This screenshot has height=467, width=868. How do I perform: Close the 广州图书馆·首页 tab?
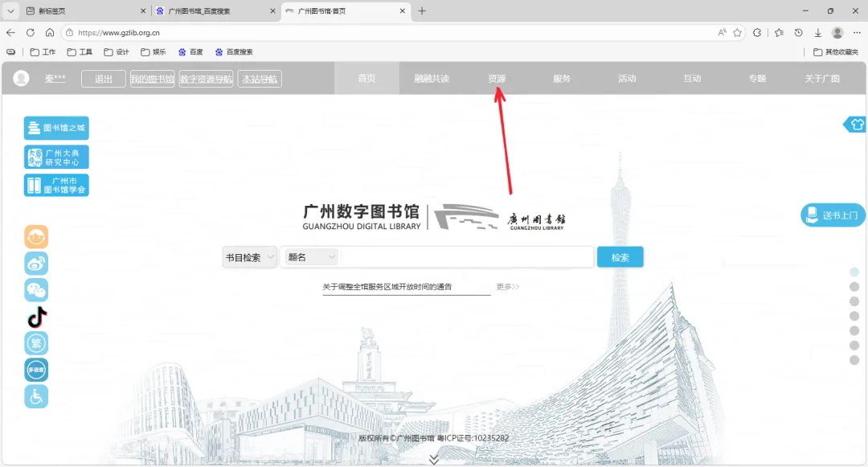click(x=403, y=11)
